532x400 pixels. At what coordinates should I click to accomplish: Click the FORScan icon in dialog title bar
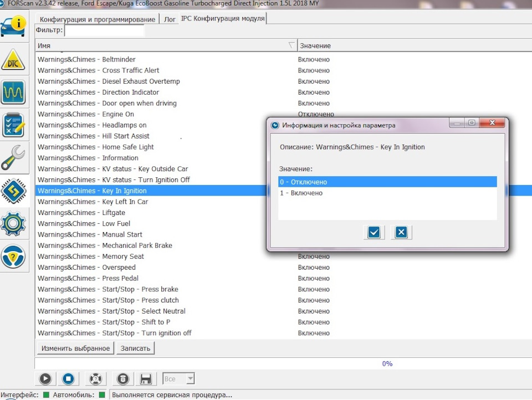275,125
